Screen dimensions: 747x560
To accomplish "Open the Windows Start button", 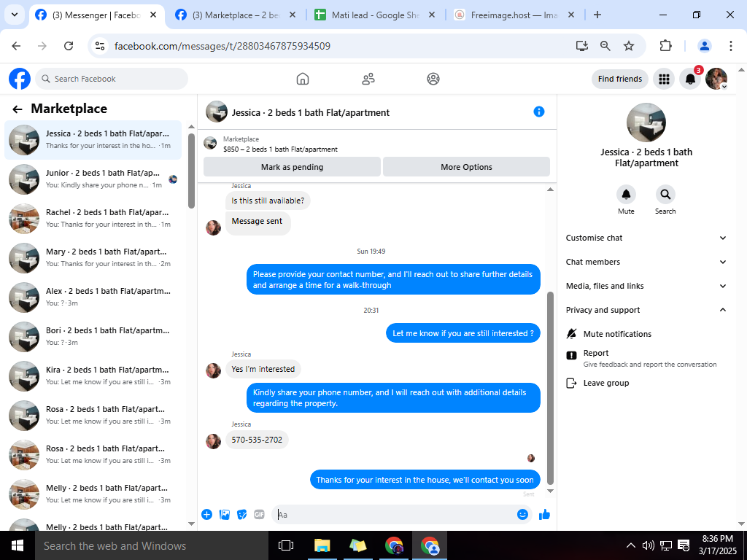I will (18, 545).
